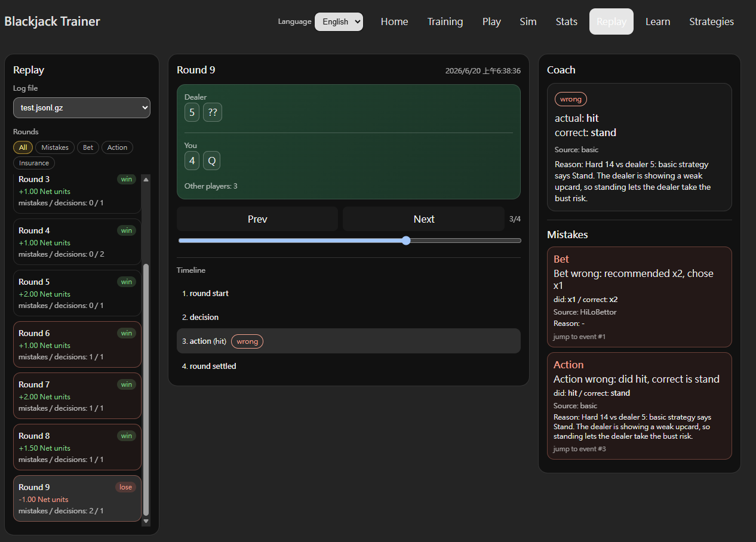The width and height of the screenshot is (756, 542).
Task: Click the rounds list scrollbar thumb
Action: [146, 390]
